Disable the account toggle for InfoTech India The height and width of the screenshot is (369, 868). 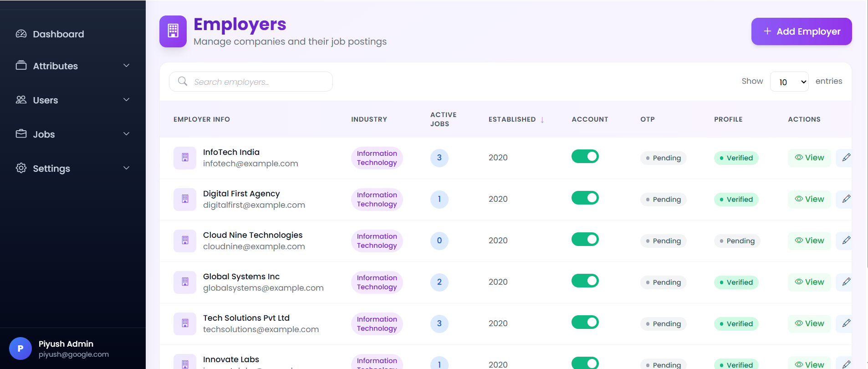(585, 157)
